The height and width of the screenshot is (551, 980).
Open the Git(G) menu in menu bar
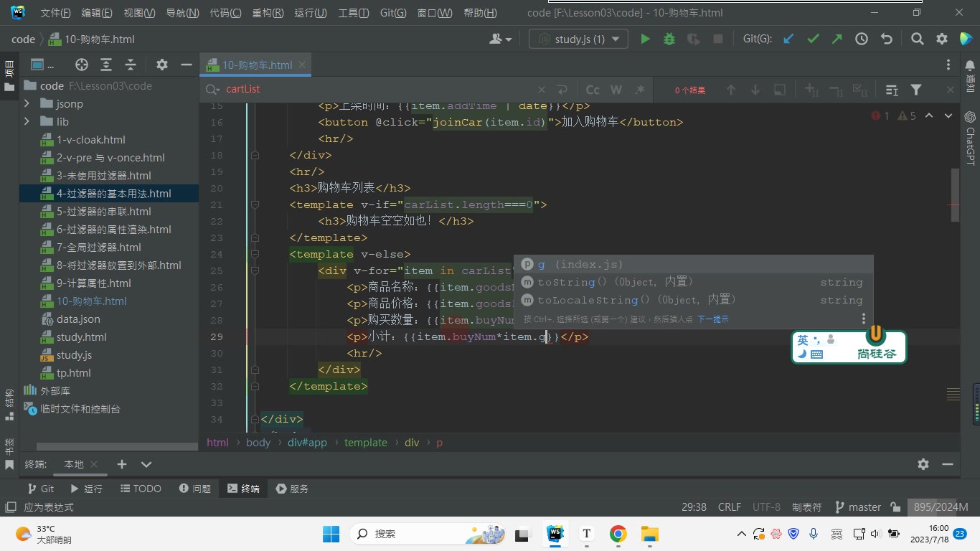click(x=392, y=13)
